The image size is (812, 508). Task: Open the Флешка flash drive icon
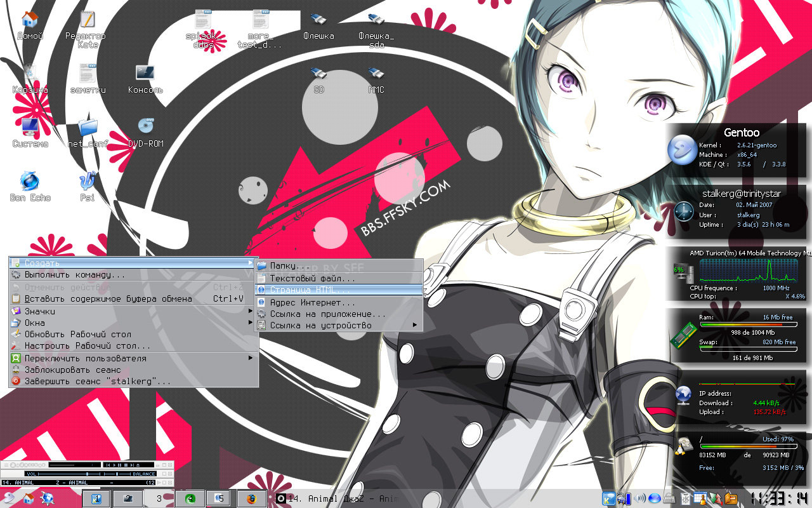click(318, 25)
